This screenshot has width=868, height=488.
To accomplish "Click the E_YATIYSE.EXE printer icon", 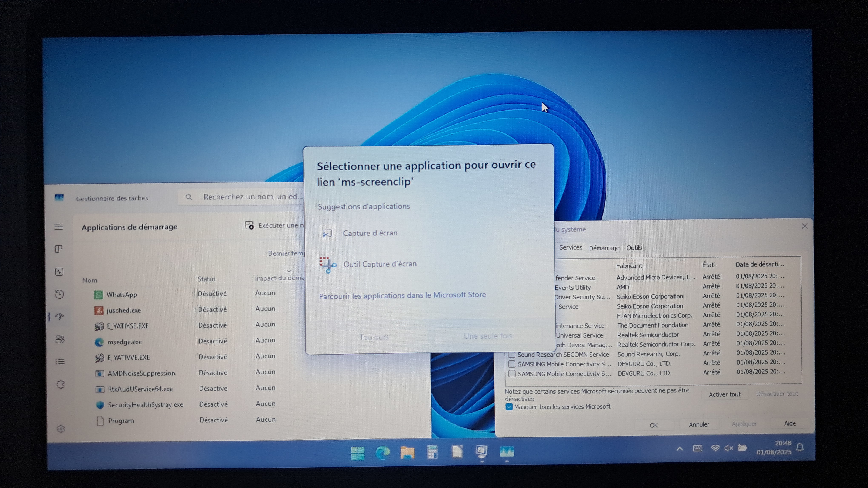I will tap(99, 326).
